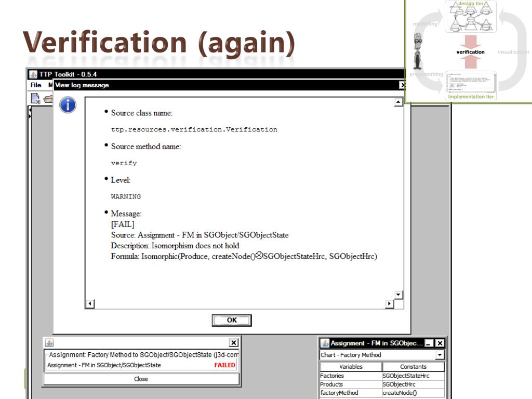Viewport: 532px width, 399px height.
Task: Click OK in View log message dialog
Action: (x=232, y=320)
